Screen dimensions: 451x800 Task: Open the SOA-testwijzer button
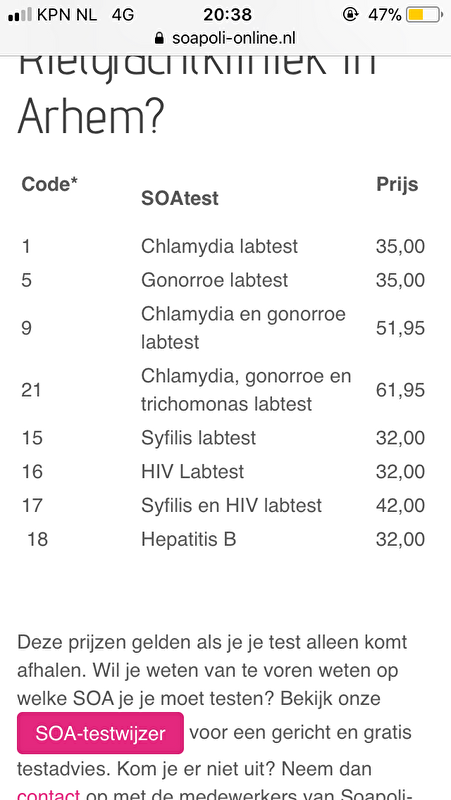tap(101, 733)
